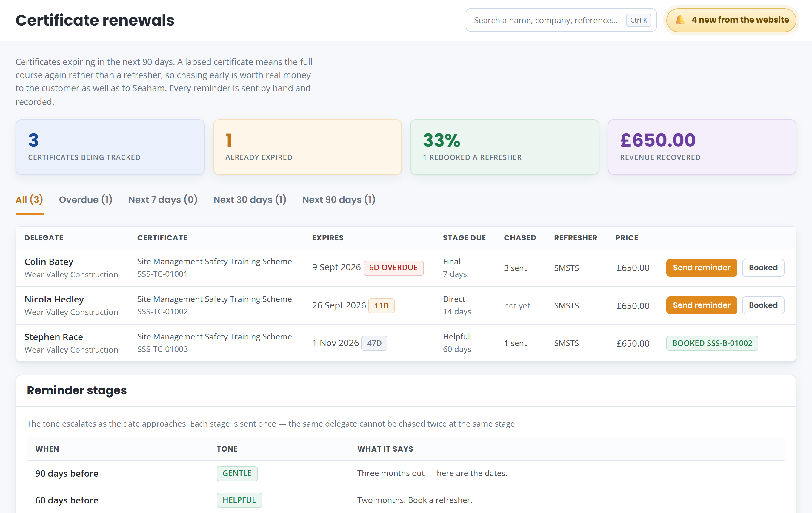Select delegate name Colin Batey
This screenshot has width=812, height=513.
(x=49, y=262)
